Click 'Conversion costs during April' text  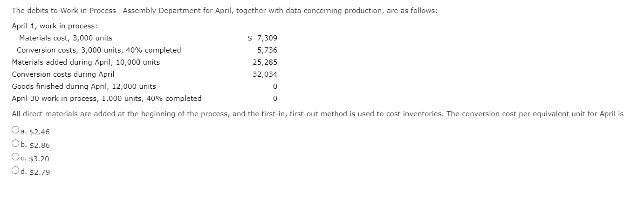[63, 74]
